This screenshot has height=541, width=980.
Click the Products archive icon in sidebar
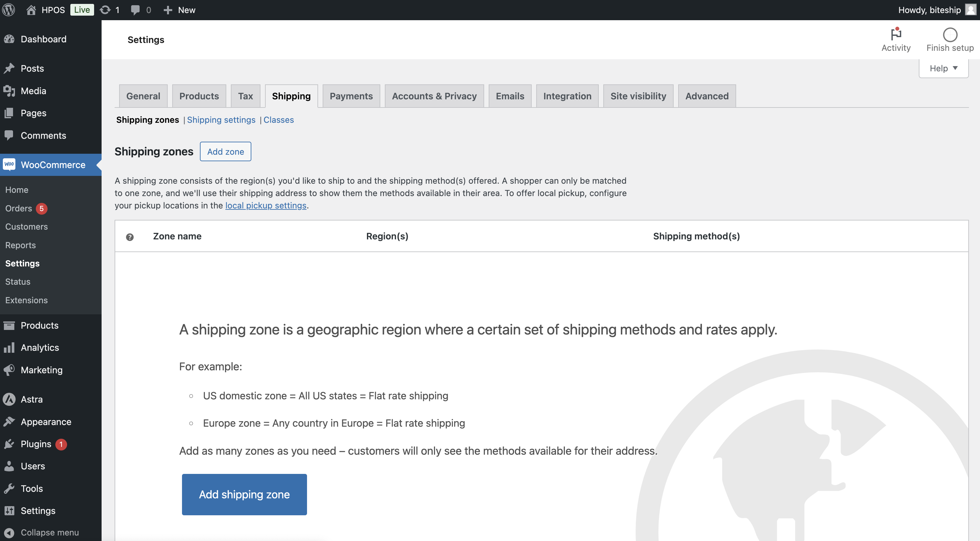9,325
